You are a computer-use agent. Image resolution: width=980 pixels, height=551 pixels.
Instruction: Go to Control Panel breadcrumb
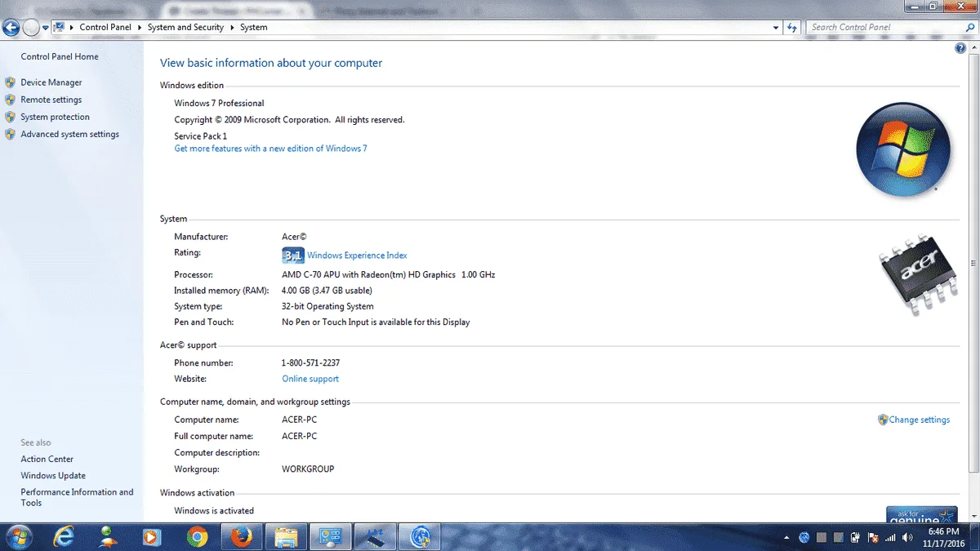click(x=105, y=27)
